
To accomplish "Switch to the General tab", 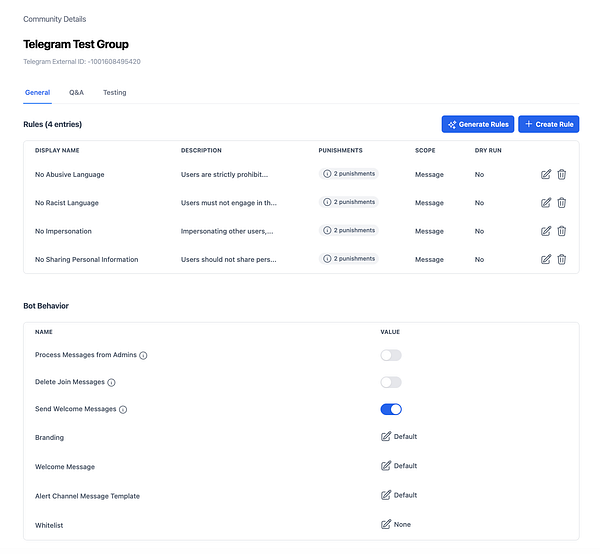I will click(x=38, y=93).
